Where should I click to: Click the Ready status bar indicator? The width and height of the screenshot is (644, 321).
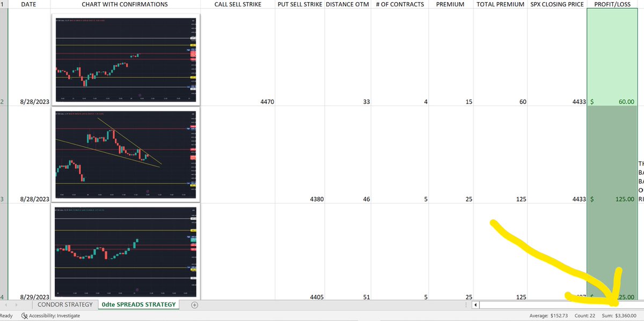coord(6,316)
